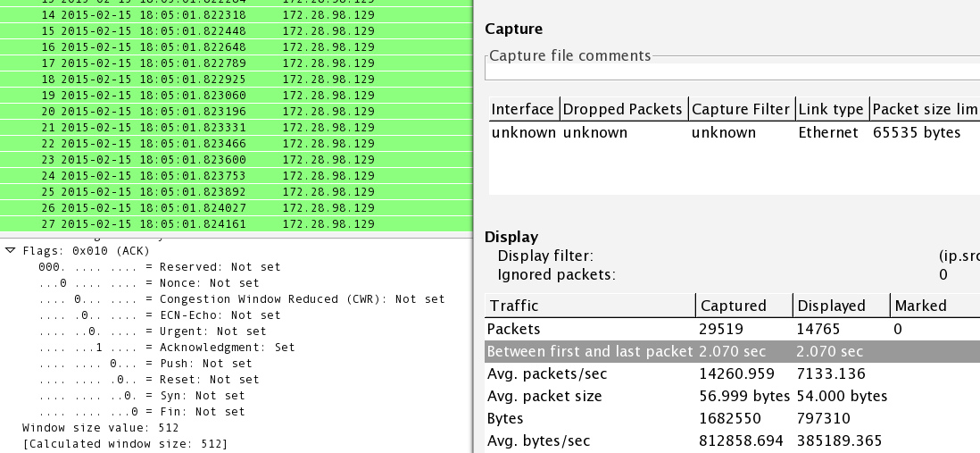This screenshot has height=453, width=980.
Task: Select the unknown interface row
Action: 735,132
